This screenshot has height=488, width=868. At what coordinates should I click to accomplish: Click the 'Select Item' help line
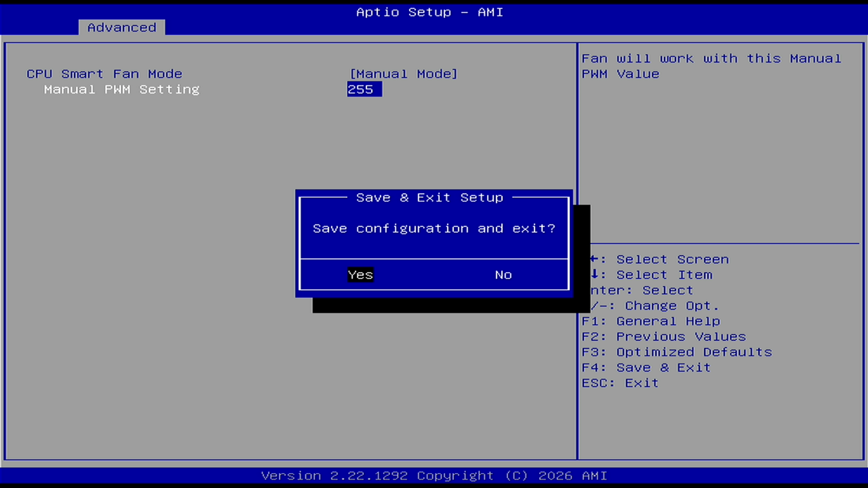point(652,275)
